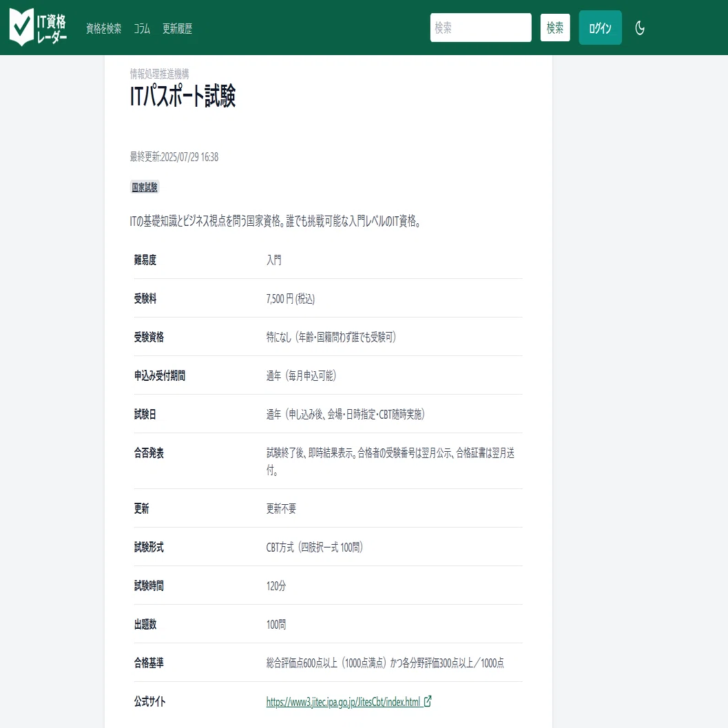This screenshot has height=728, width=728.
Task: Click 通年（毎月申込可能）value
Action: click(301, 375)
